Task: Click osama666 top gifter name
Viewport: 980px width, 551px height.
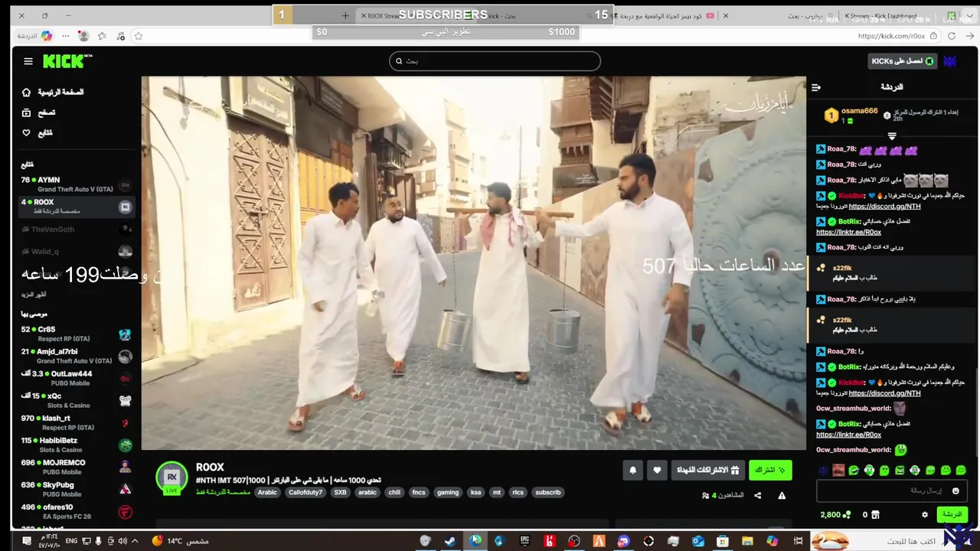Action: [x=859, y=111]
